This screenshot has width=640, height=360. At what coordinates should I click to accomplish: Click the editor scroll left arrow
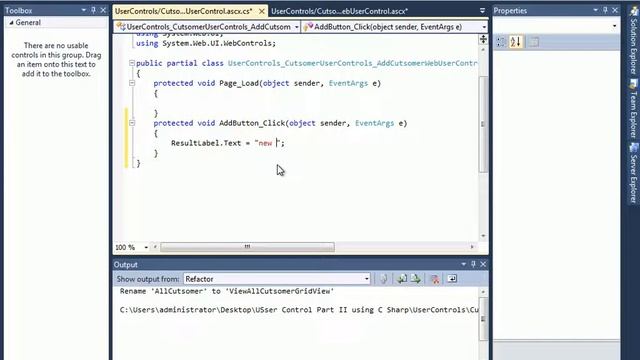click(155, 247)
